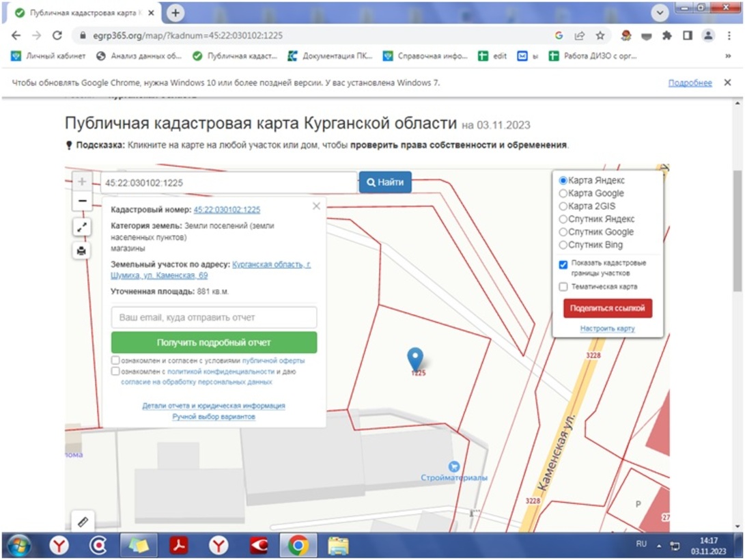Click the cadastral number search field
745x560 pixels.
tap(229, 183)
